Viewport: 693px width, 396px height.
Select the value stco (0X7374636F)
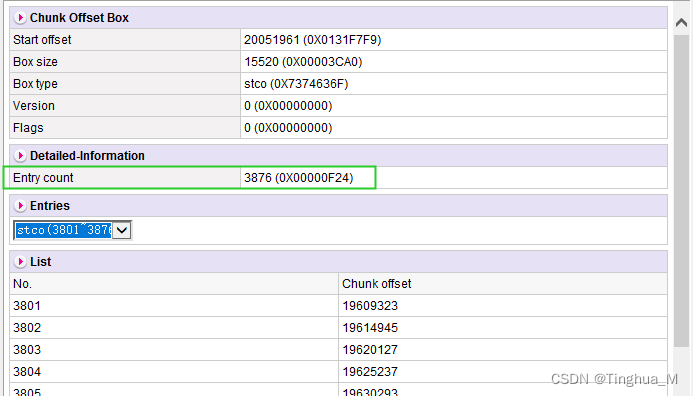[296, 84]
